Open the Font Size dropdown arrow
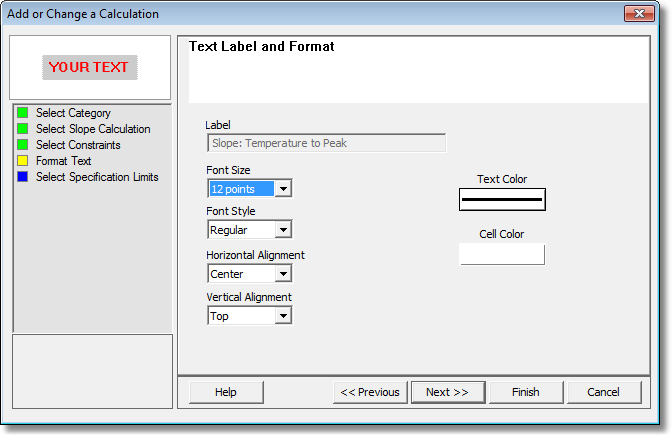Viewport: 672px width, 437px height. pos(283,189)
